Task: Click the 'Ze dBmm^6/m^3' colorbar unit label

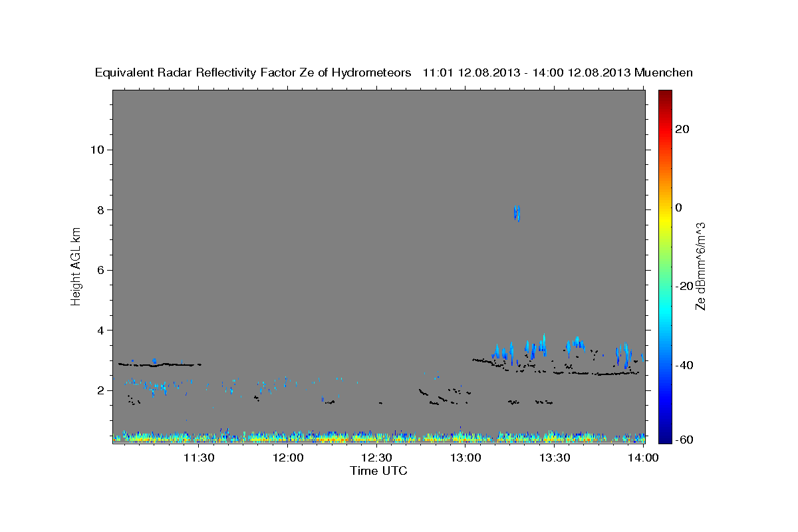Action: click(x=700, y=265)
